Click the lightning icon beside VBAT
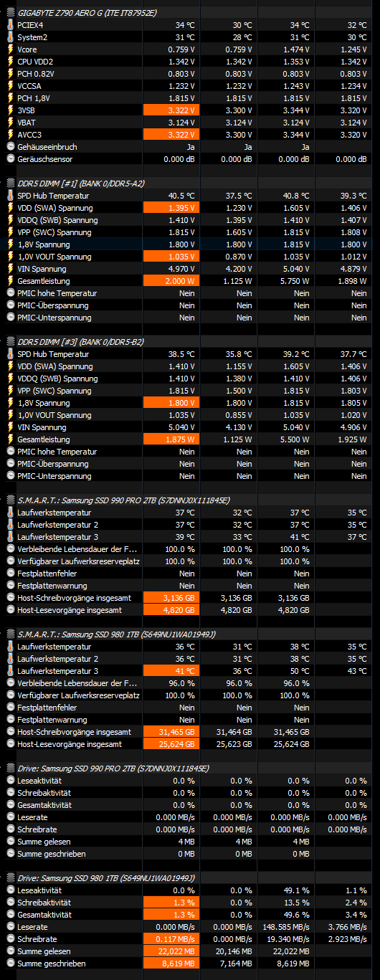This screenshot has width=380, height=980. 10,123
